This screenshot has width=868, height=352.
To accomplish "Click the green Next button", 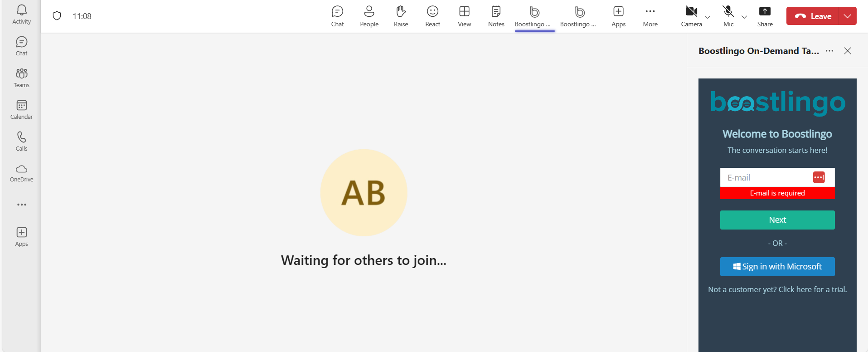I will point(777,220).
